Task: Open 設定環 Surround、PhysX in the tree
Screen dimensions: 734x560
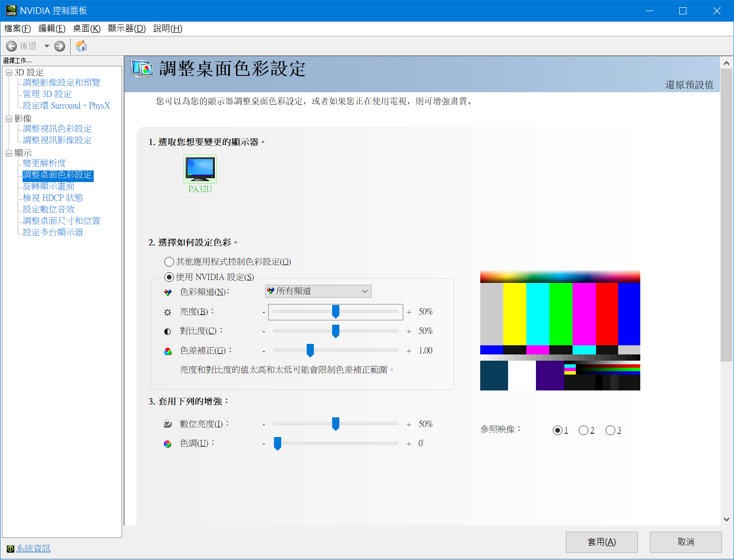Action: (x=66, y=106)
